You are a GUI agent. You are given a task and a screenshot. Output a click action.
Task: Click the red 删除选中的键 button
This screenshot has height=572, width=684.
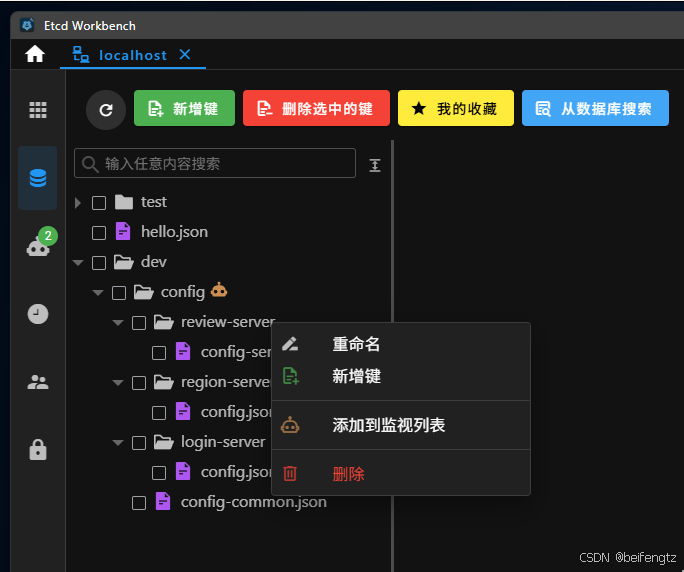coord(316,108)
